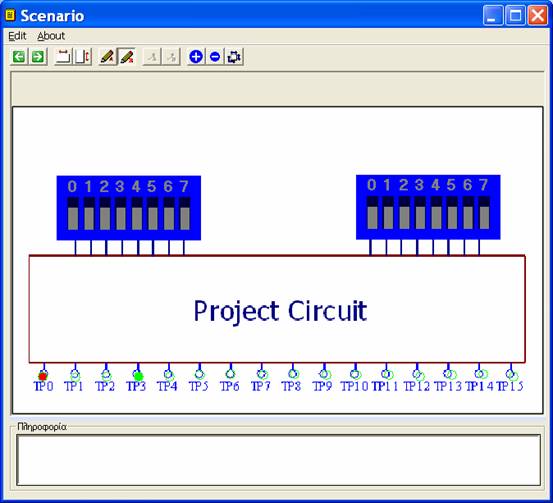Click the green TP3 test point
Image resolution: width=553 pixels, height=503 pixels.
139,376
